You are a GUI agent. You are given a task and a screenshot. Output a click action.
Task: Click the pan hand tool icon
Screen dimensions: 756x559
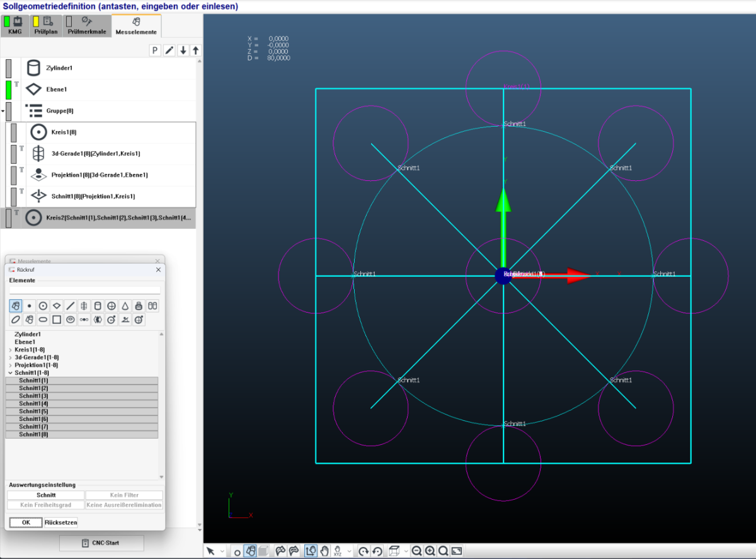point(324,551)
